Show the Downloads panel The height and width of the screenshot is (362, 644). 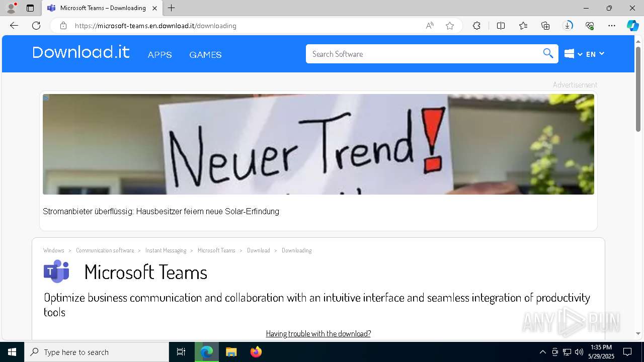click(568, 26)
